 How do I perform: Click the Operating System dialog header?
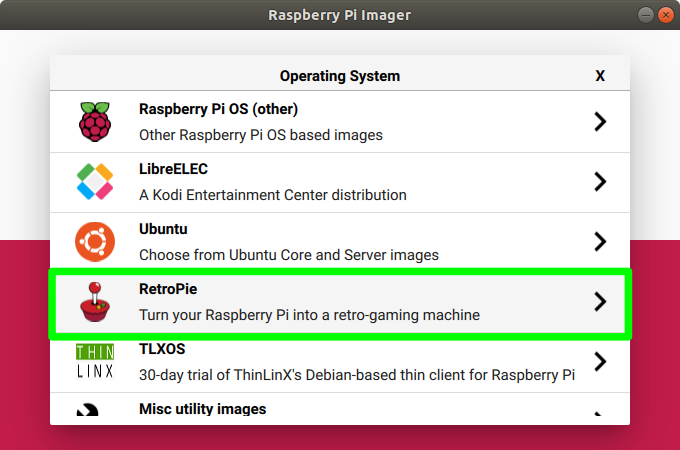coord(340,76)
